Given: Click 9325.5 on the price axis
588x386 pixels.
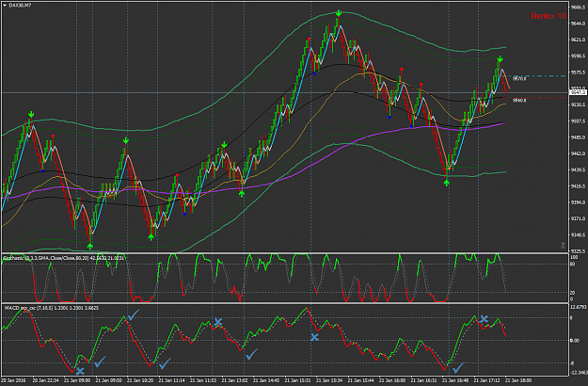Looking at the screenshot, I should (x=579, y=251).
